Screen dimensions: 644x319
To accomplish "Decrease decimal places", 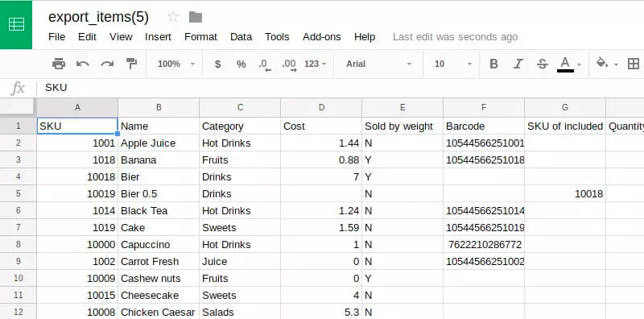I will pos(265,64).
